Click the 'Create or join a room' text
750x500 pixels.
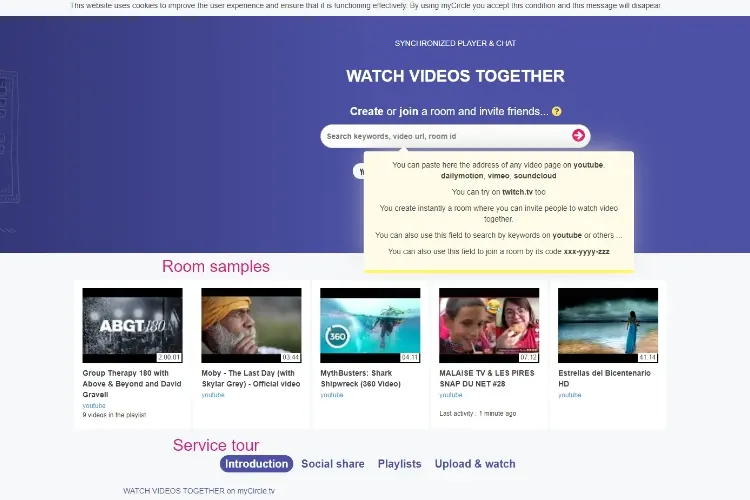(x=450, y=111)
